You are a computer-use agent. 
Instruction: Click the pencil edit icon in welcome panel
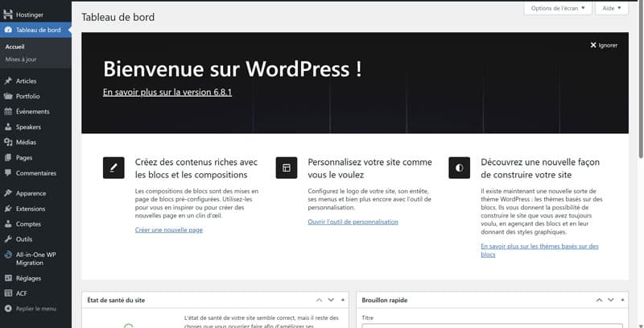click(x=114, y=168)
